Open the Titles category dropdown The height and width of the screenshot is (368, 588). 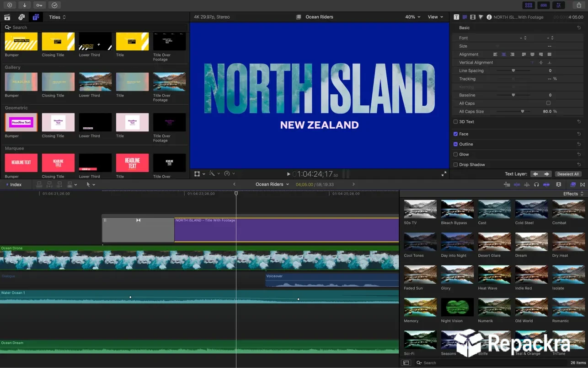pyautogui.click(x=57, y=17)
